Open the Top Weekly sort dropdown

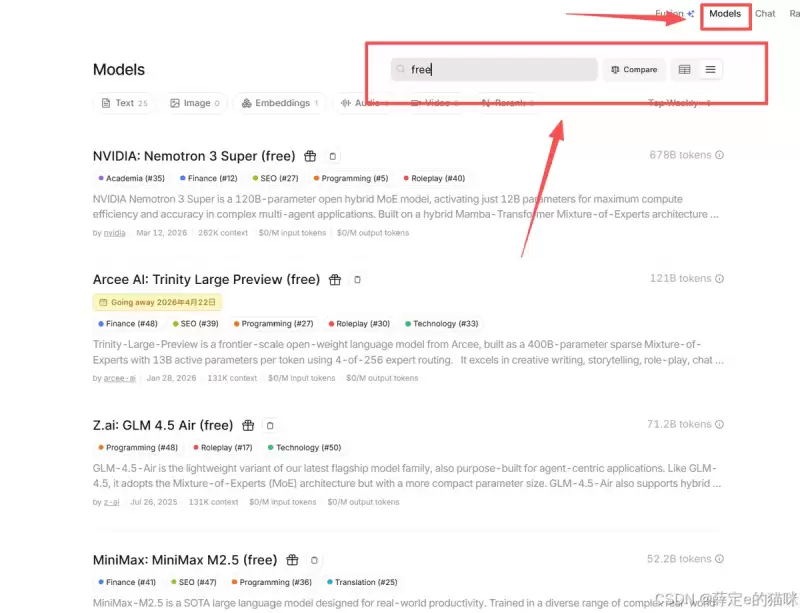(x=679, y=103)
